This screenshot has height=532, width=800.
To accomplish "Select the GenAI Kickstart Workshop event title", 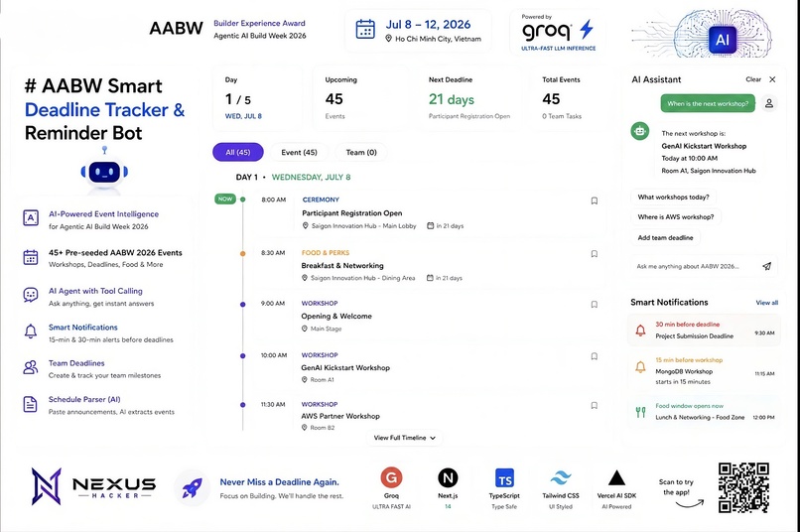I will click(x=345, y=368).
